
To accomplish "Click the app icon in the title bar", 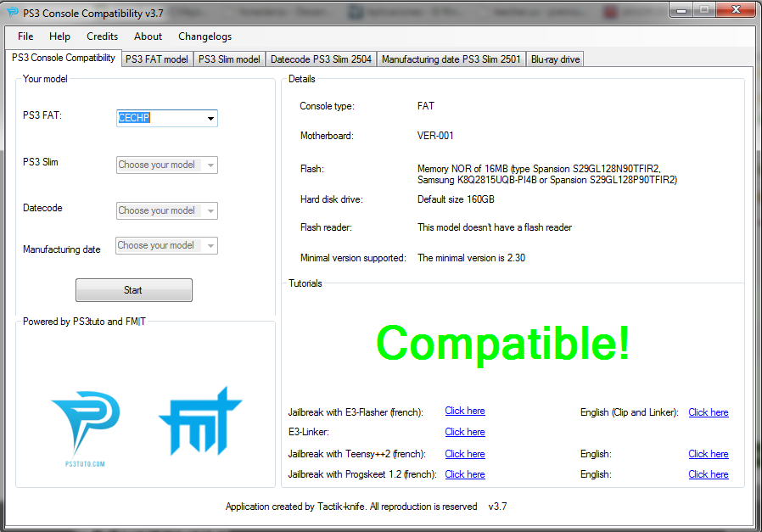I will 13,12.
